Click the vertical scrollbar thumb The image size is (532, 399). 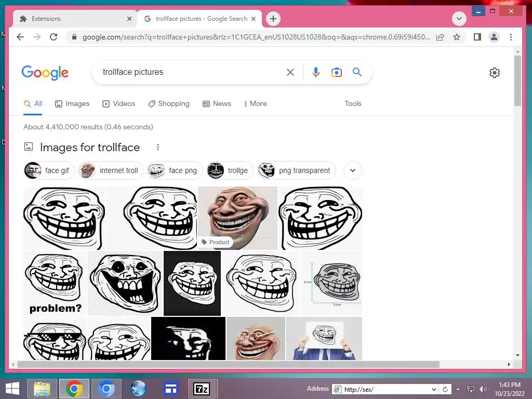(517, 81)
